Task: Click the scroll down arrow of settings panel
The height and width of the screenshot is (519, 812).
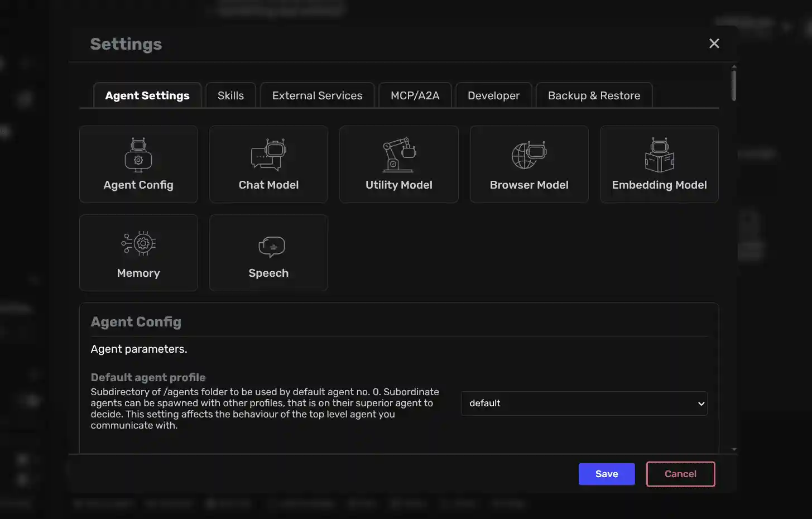Action: [x=734, y=449]
